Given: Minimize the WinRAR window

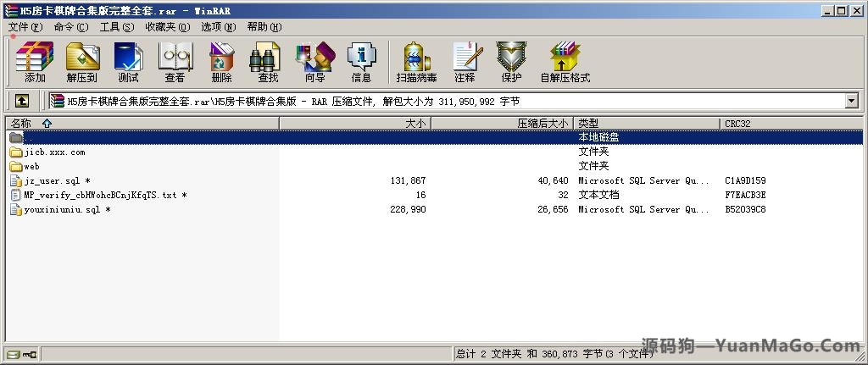Looking at the screenshot, I should [x=827, y=10].
